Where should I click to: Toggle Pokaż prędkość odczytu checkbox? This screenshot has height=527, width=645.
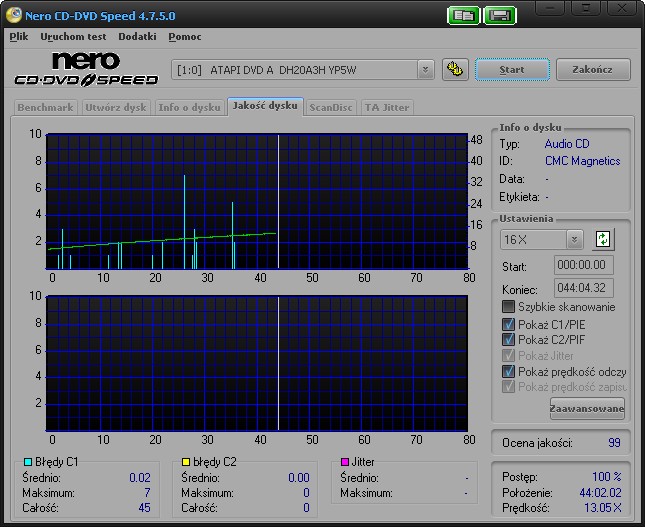508,371
